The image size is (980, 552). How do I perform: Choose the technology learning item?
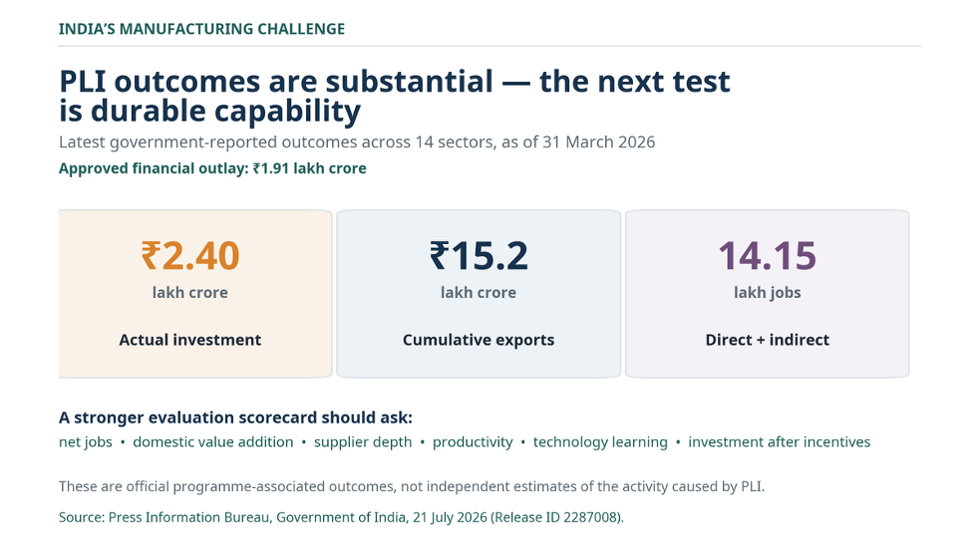[600, 442]
